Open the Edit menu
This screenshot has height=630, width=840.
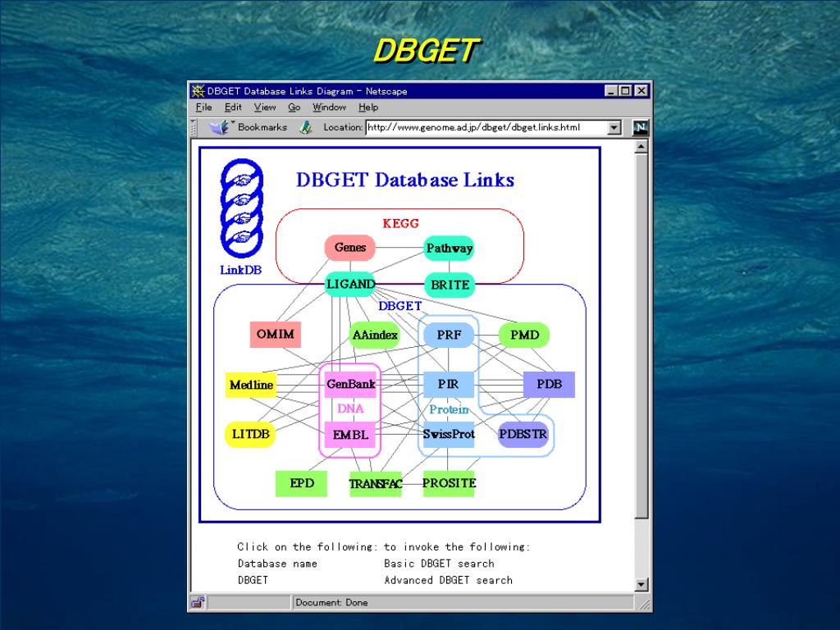233,107
